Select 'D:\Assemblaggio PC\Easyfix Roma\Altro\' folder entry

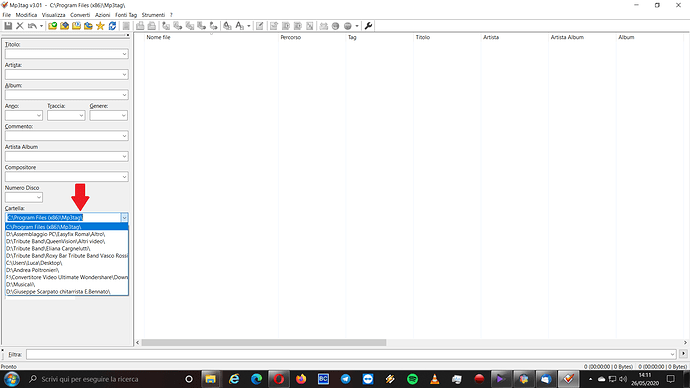pyautogui.click(x=67, y=234)
